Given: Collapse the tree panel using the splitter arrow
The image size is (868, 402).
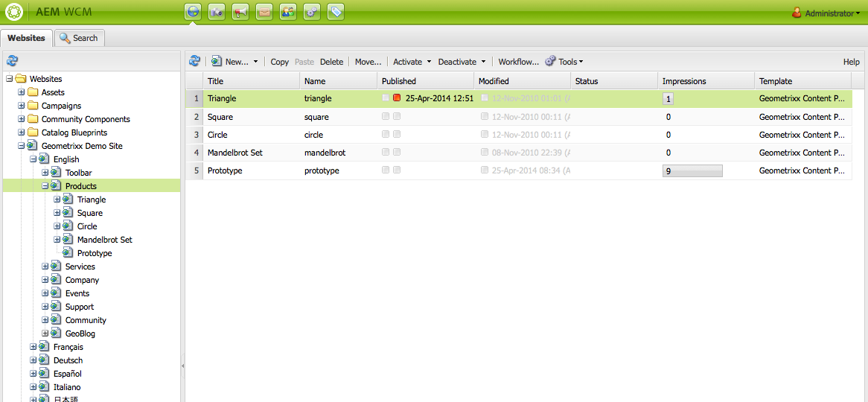Looking at the screenshot, I should (x=182, y=366).
